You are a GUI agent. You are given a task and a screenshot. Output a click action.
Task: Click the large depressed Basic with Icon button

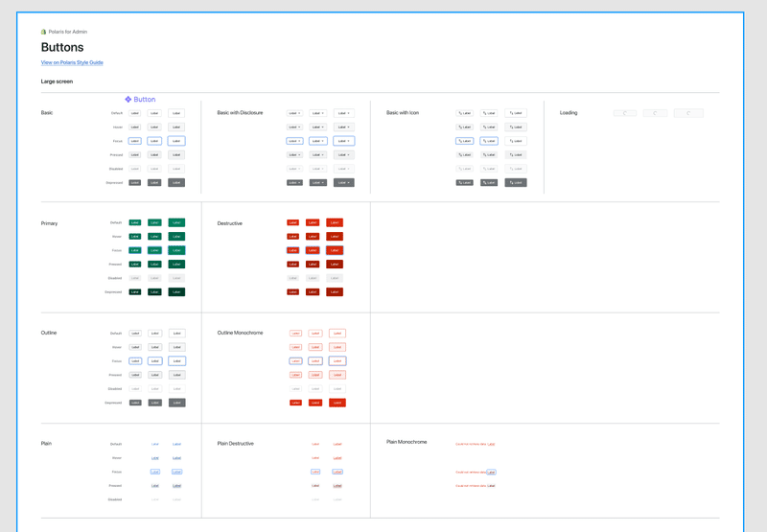(516, 182)
